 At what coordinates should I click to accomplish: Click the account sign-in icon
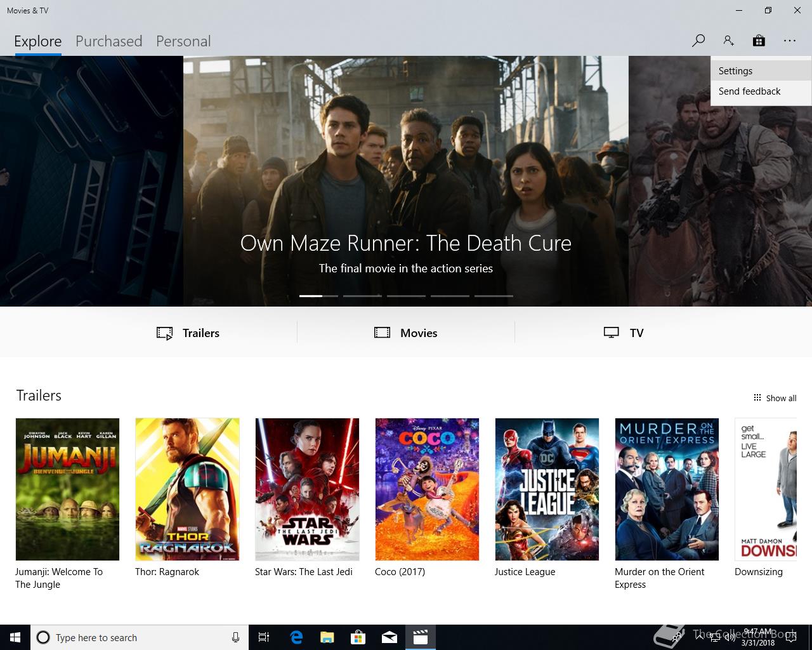click(x=728, y=41)
